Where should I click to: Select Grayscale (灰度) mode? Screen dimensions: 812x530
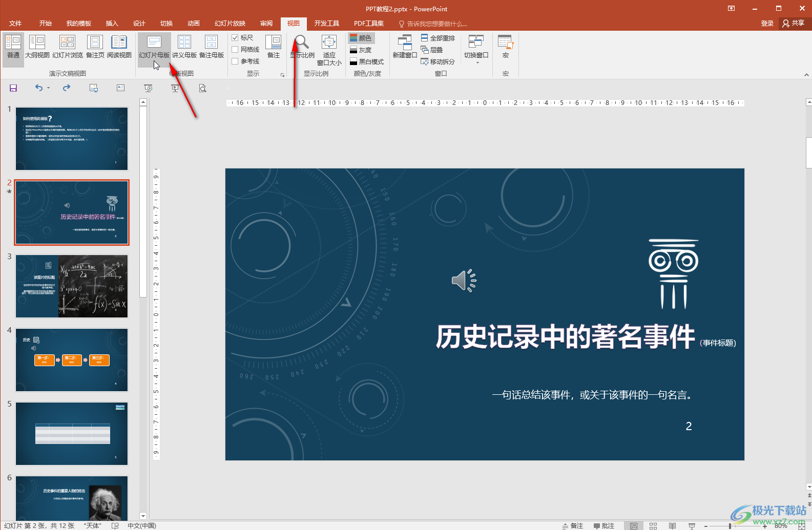pyautogui.click(x=361, y=50)
